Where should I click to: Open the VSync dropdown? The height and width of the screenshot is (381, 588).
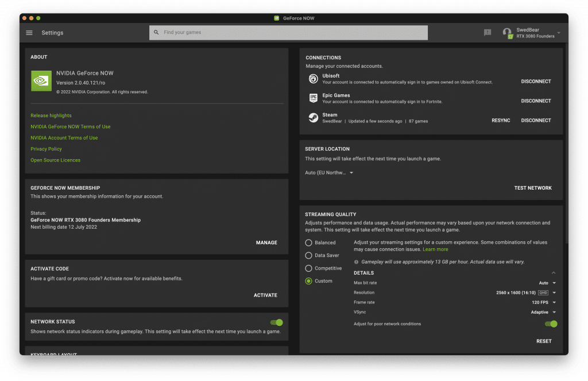pyautogui.click(x=543, y=312)
